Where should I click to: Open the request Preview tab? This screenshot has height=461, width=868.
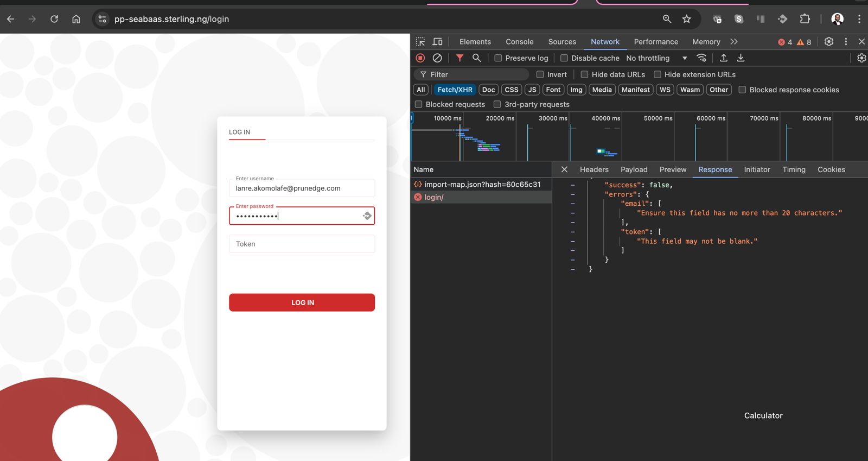click(673, 169)
